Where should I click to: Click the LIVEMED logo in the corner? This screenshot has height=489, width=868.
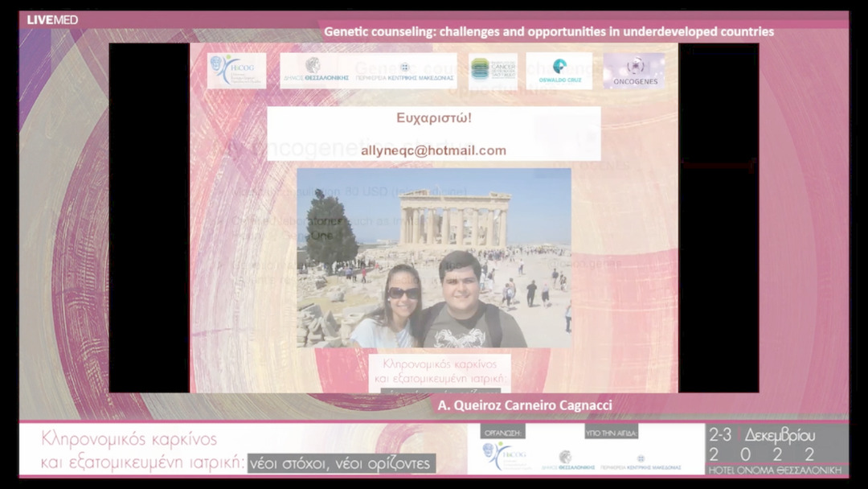click(x=52, y=19)
